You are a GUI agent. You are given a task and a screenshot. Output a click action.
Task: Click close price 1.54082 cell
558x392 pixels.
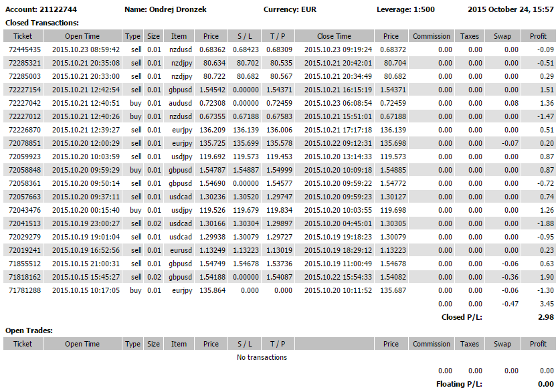pos(393,277)
